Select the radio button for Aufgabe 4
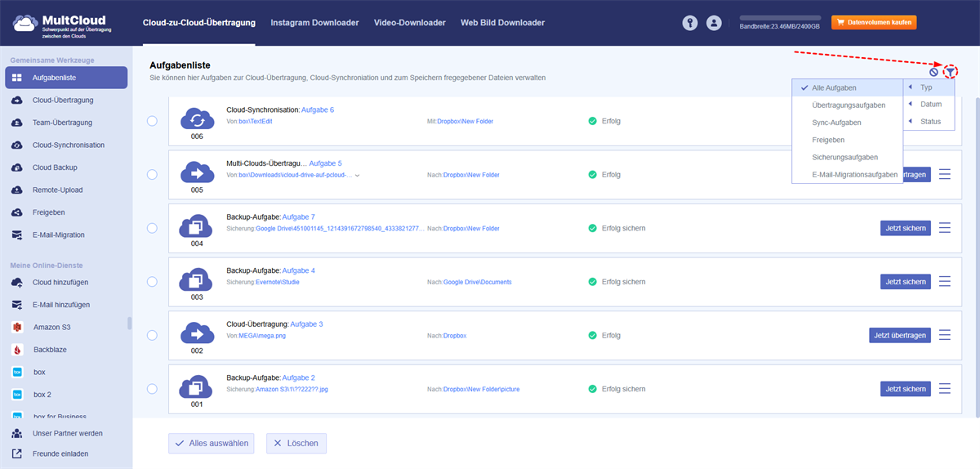The image size is (980, 469). [x=152, y=281]
